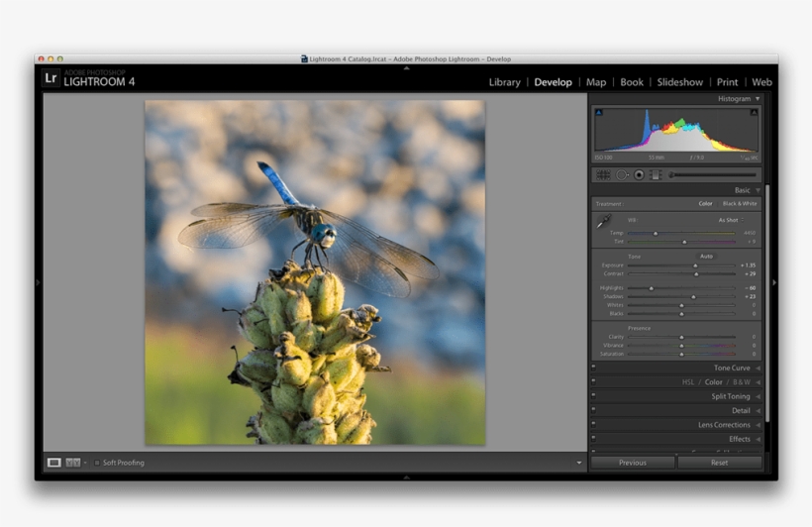Screen dimensions: 812x527
Task: Apply Auto tone adjustment
Action: click(x=706, y=256)
